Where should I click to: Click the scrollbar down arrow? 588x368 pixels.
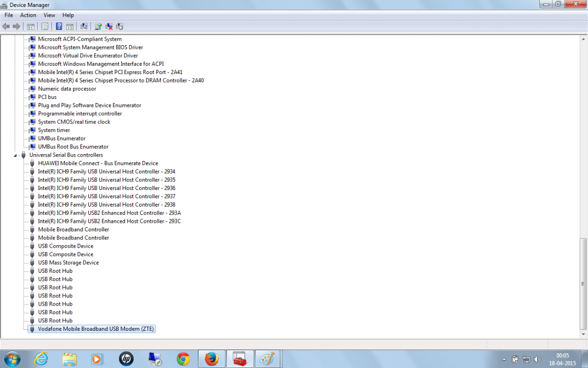pyautogui.click(x=583, y=334)
